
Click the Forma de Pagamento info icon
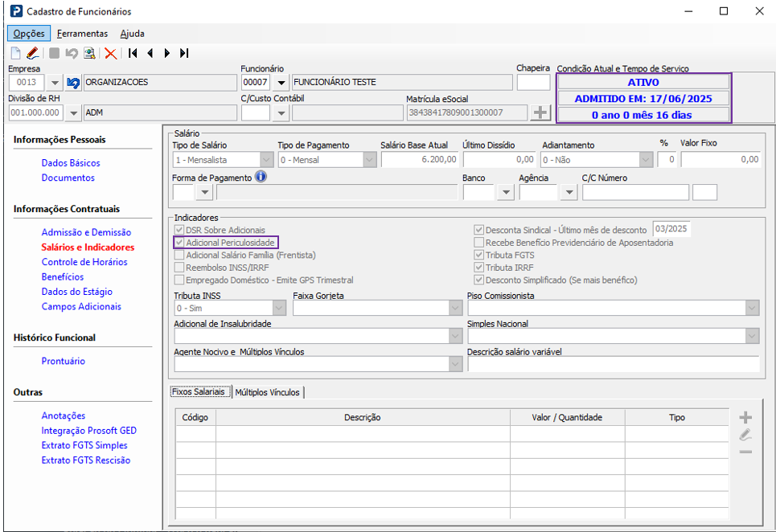[x=261, y=177]
